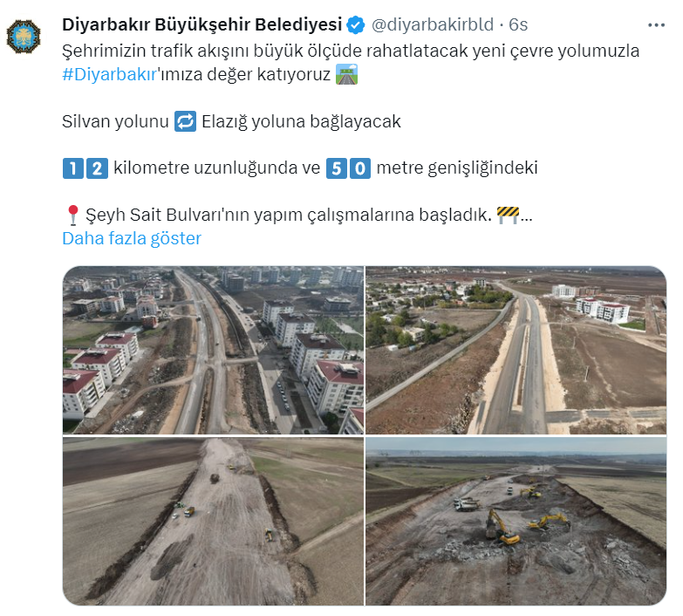Open the @diyarbakirbld handle
Image resolution: width=683 pixels, height=616 pixels.
(433, 24)
